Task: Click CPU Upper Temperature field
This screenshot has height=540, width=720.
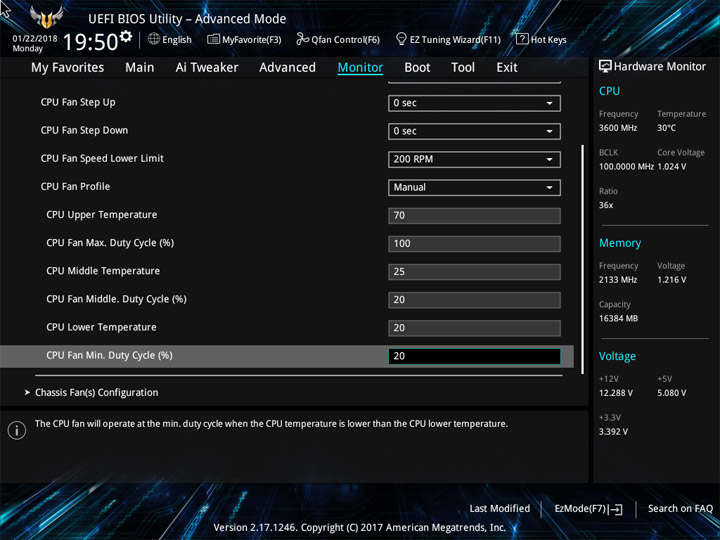Action: (x=474, y=215)
